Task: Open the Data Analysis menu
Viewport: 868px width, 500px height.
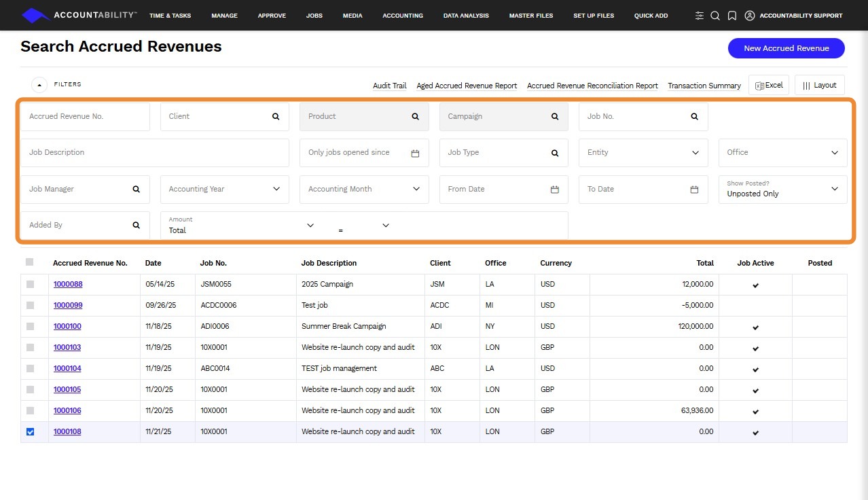Action: 466,16
